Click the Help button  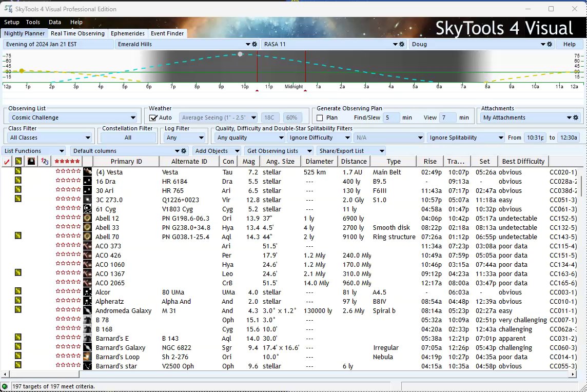coord(570,45)
